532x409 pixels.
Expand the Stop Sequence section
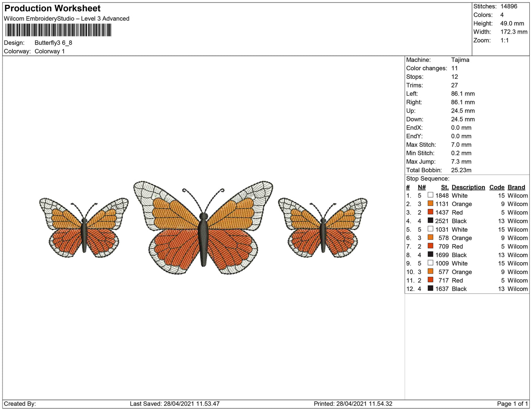(x=428, y=178)
